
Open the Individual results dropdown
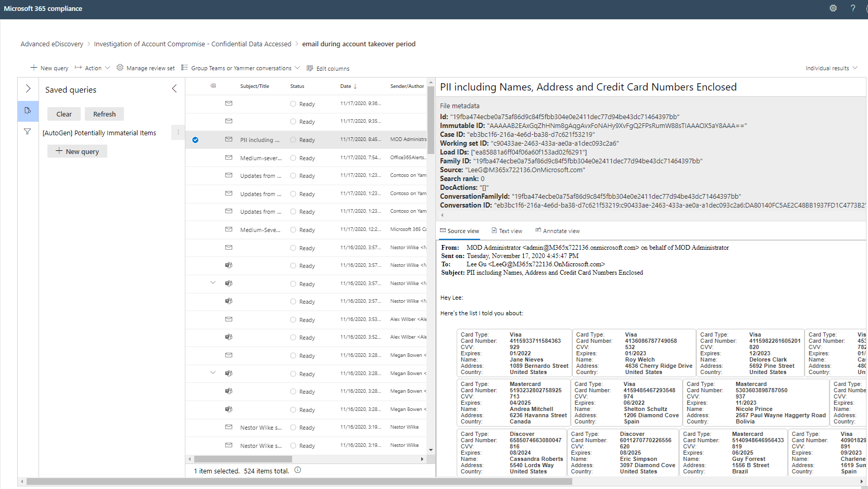[x=831, y=68]
